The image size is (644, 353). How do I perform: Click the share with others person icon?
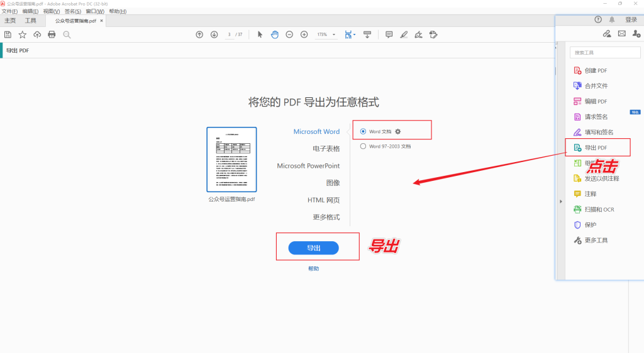(636, 34)
